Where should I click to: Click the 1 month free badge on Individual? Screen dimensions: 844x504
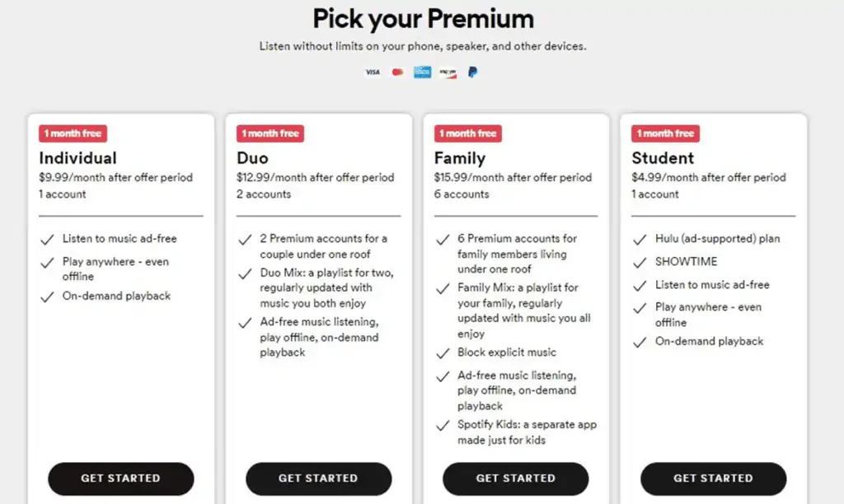tap(73, 133)
